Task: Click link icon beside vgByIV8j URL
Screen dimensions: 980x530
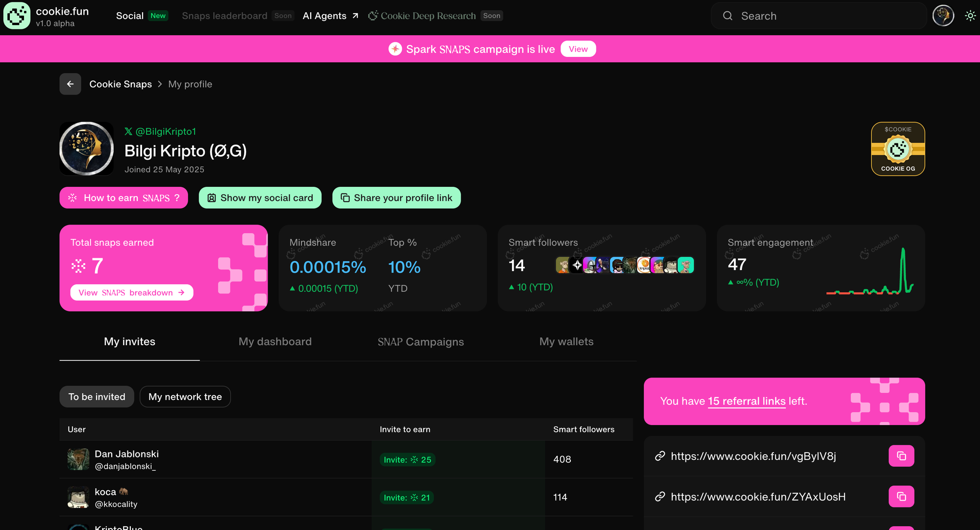Action: [660, 456]
